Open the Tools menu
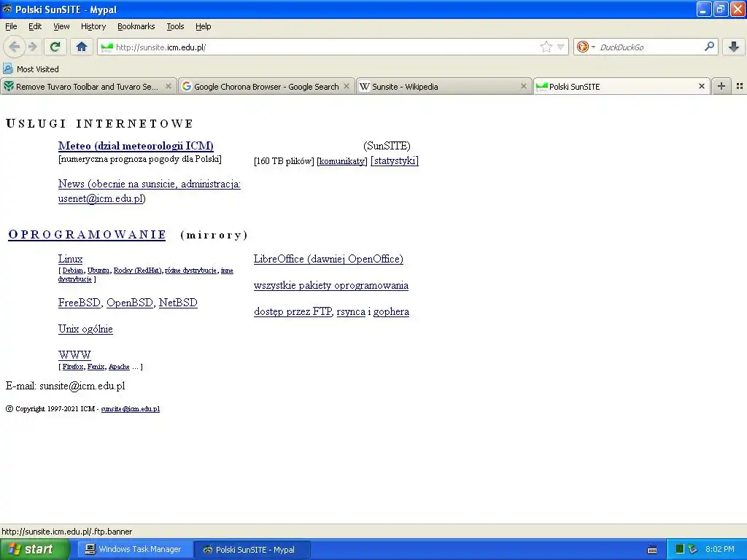The width and height of the screenshot is (747, 560). pyautogui.click(x=175, y=26)
